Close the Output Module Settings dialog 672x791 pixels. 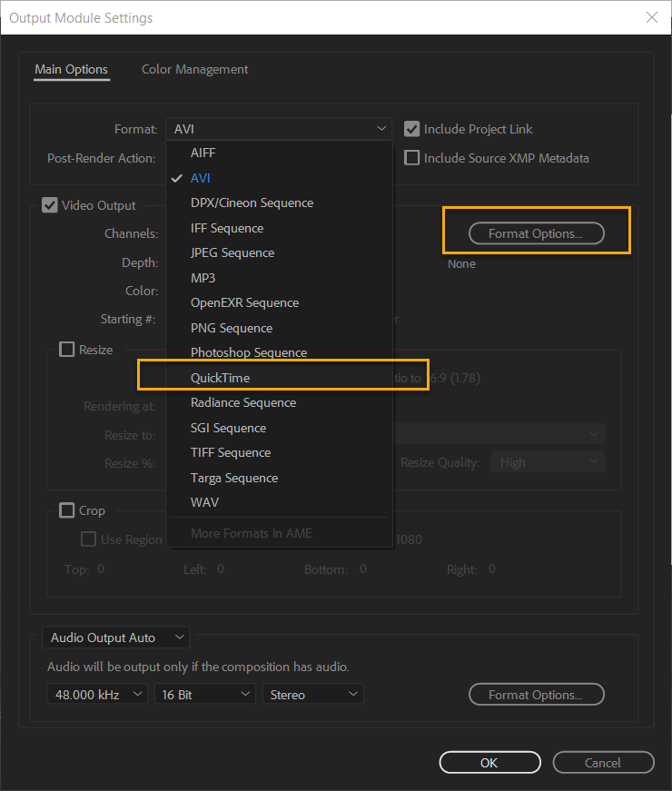pos(650,17)
